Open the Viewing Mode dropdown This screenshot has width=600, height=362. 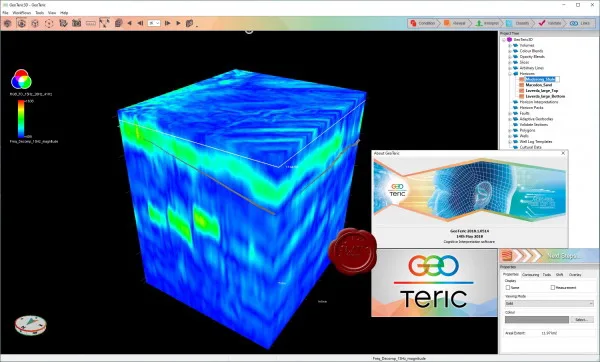point(549,303)
